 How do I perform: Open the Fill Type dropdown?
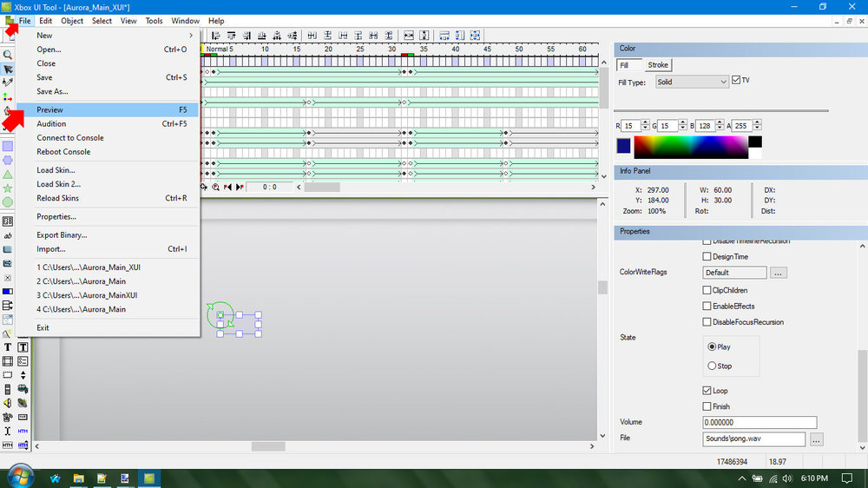click(x=692, y=82)
